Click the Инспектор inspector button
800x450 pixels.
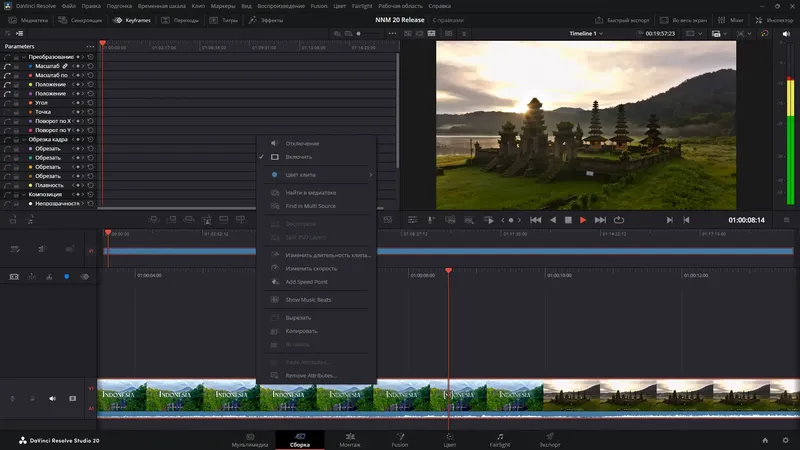click(770, 19)
